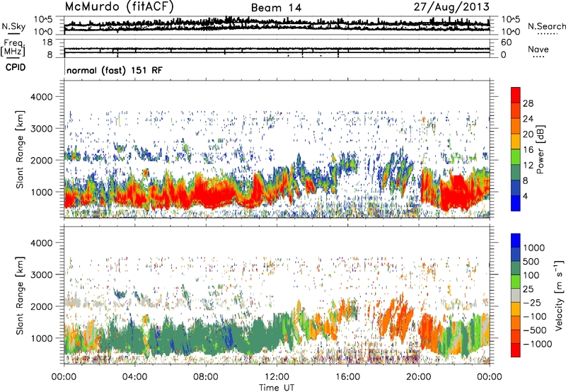Click the Nave legend label
Image resolution: width=566 pixels, height=392 pixels.
[x=538, y=49]
